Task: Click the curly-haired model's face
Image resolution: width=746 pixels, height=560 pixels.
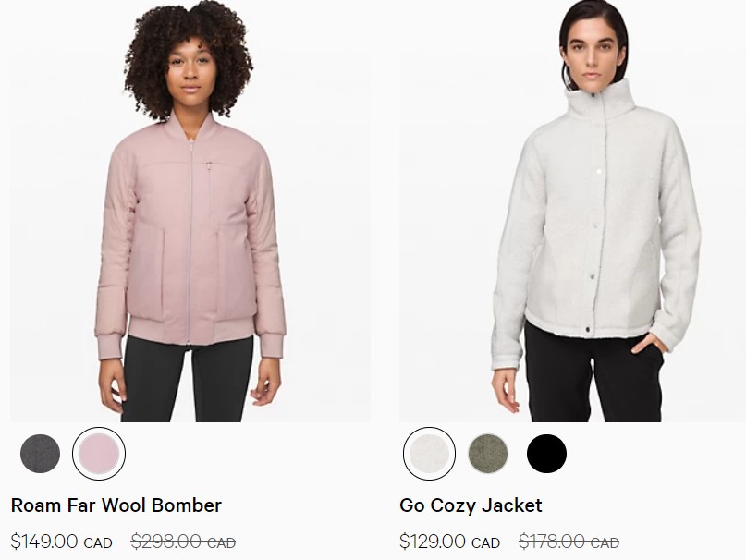Action: (x=190, y=70)
